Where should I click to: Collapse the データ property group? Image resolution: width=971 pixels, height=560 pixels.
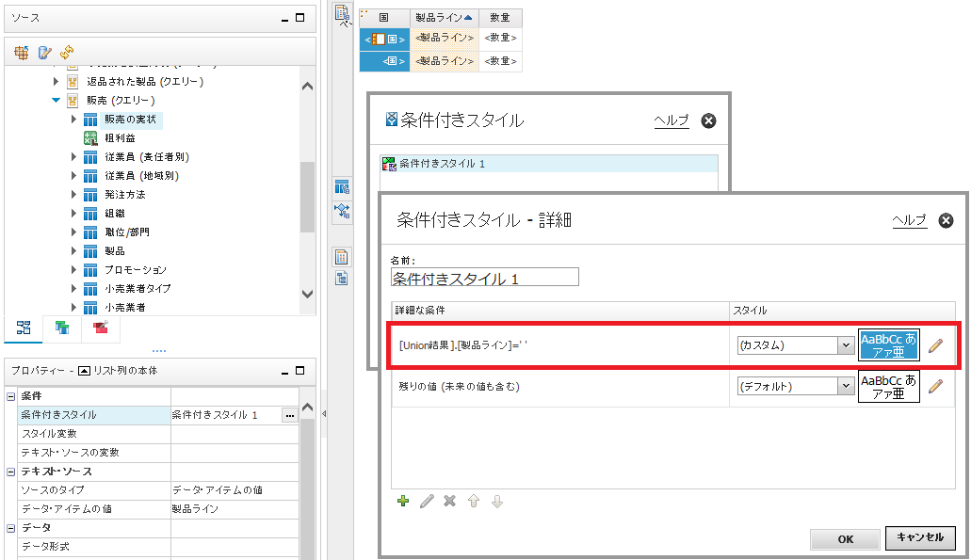coord(10,528)
